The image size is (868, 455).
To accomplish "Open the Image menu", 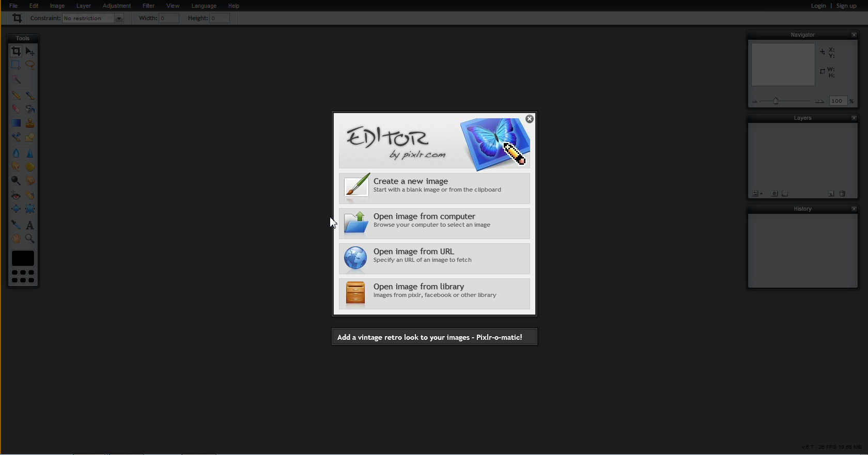I will click(x=57, y=6).
